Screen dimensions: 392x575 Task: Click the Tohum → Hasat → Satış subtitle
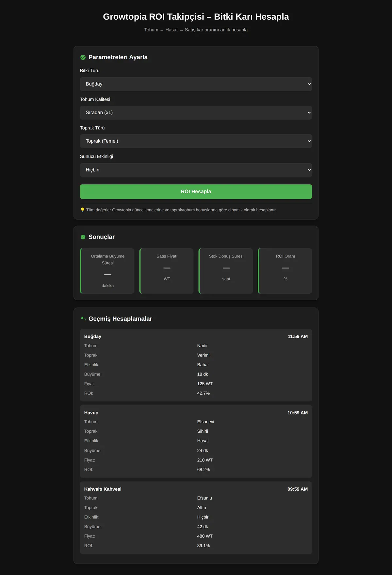click(196, 30)
